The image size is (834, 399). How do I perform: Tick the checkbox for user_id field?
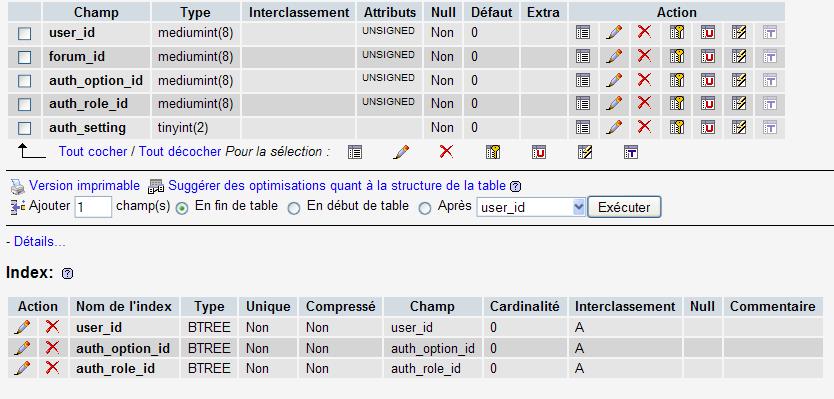24,34
